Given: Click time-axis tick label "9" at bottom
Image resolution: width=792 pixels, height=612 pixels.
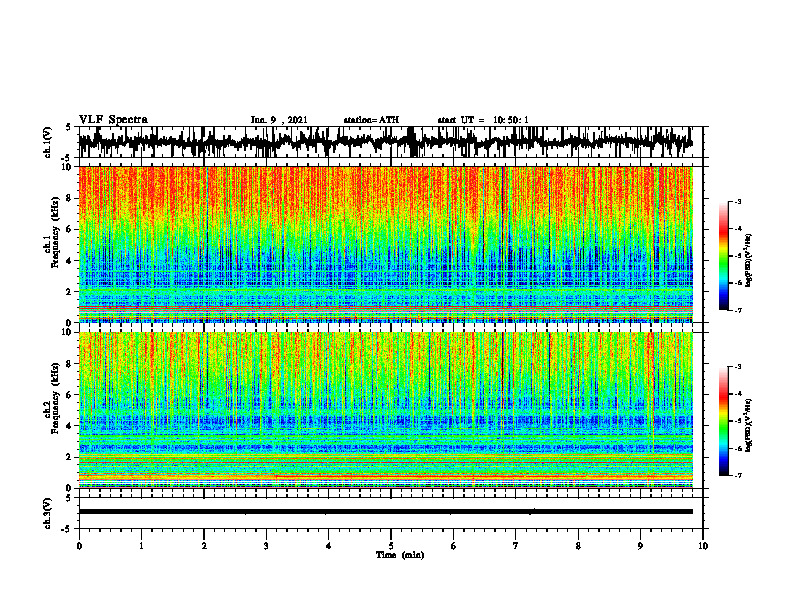Looking at the screenshot, I should pyautogui.click(x=640, y=546).
